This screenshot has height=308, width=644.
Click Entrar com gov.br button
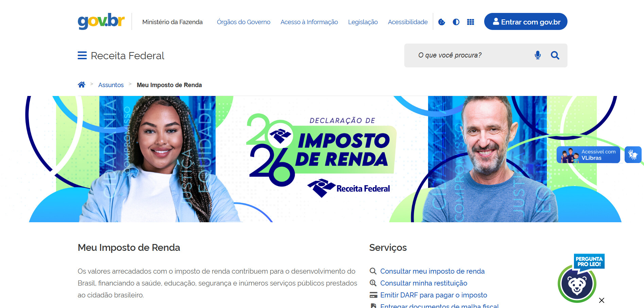coord(526,21)
